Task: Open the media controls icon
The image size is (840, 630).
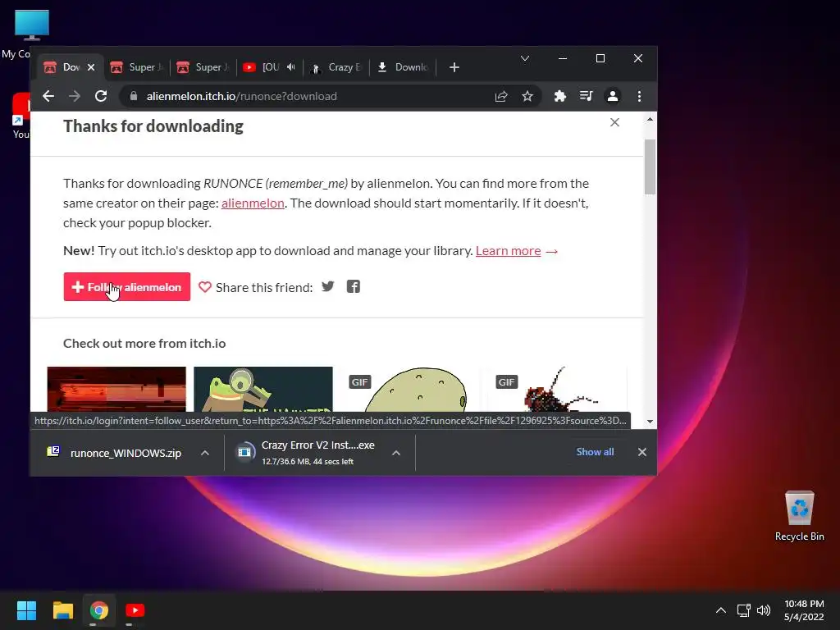Action: click(586, 97)
